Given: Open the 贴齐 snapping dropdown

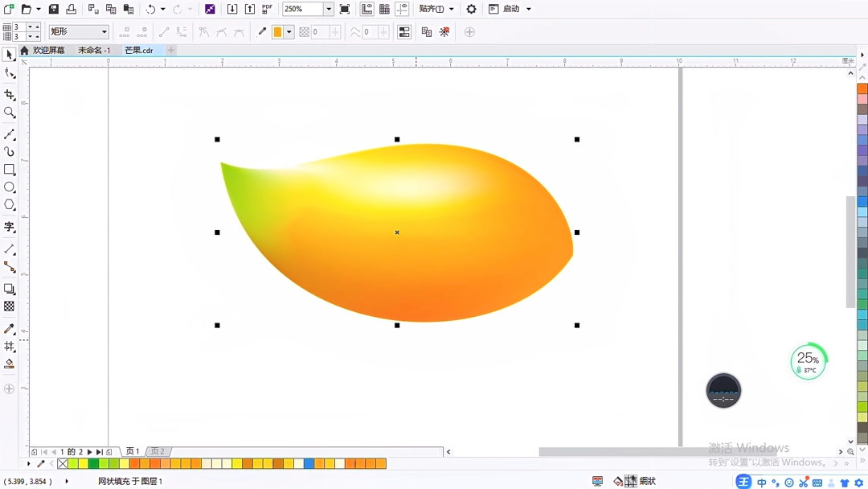Looking at the screenshot, I should pyautogui.click(x=451, y=9).
